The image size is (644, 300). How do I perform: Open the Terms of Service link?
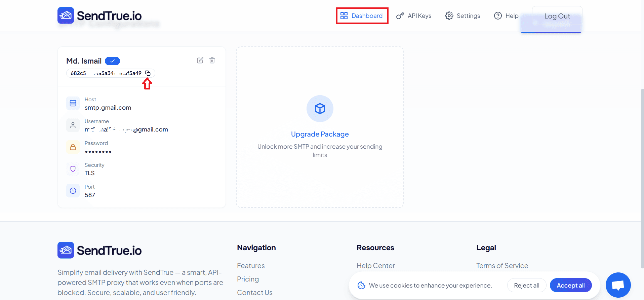pos(502,266)
